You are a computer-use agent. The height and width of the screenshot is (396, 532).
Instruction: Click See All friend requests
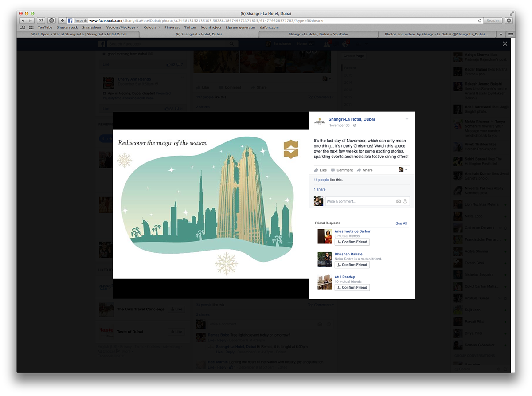(x=401, y=223)
